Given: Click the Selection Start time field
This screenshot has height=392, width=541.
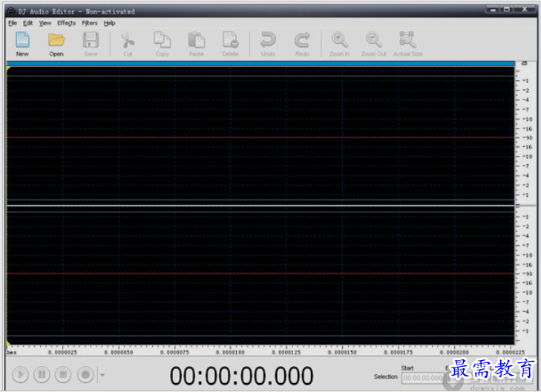Looking at the screenshot, I should pyautogui.click(x=423, y=378).
